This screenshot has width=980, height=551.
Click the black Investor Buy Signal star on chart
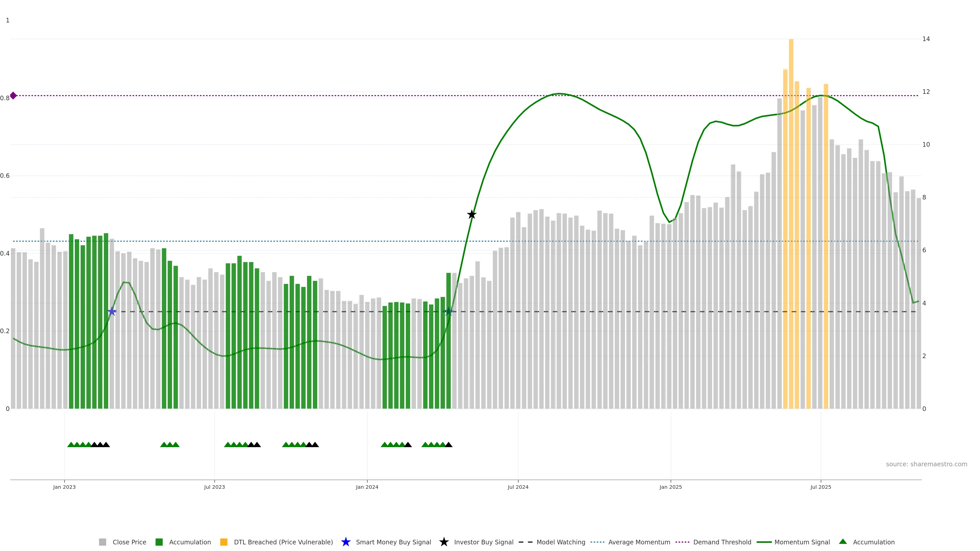(x=472, y=215)
